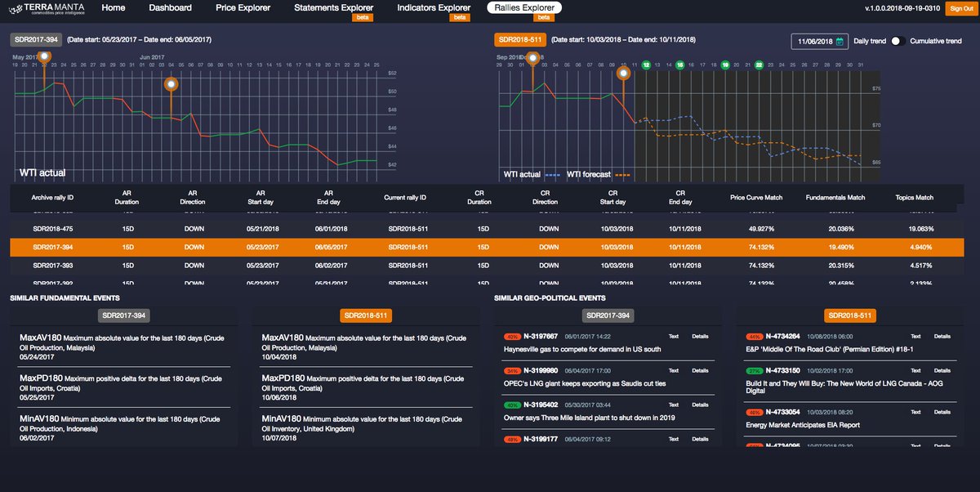Sort by Archive rally ID column
Screen dimensions: 980x492
tap(53, 198)
